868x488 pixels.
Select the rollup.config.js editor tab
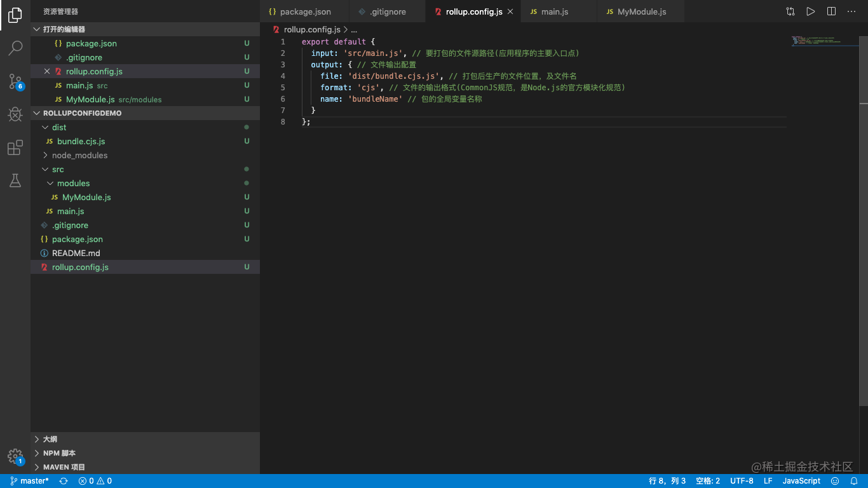tap(473, 11)
